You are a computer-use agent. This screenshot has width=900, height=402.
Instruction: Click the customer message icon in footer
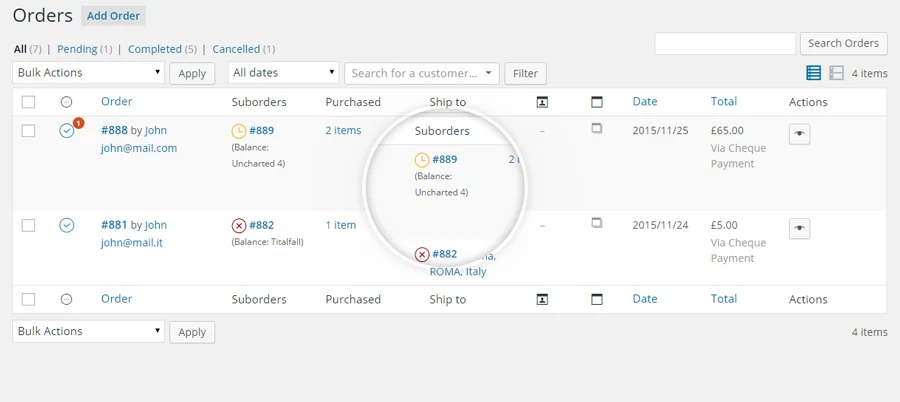click(542, 299)
